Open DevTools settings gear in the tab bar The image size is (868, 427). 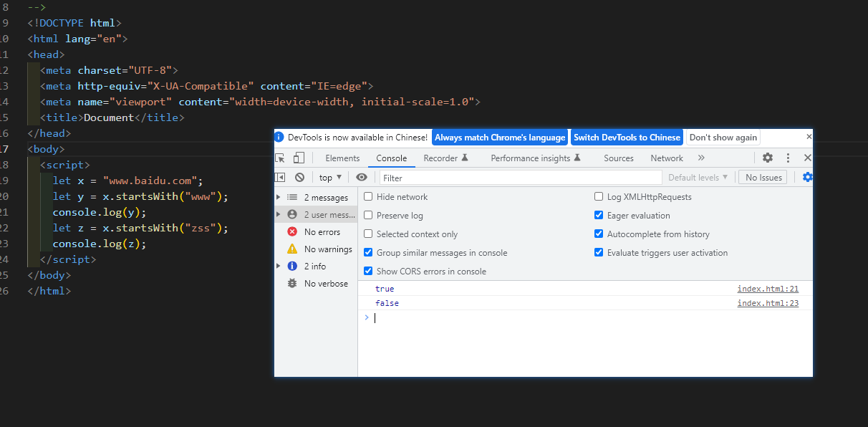(x=768, y=158)
